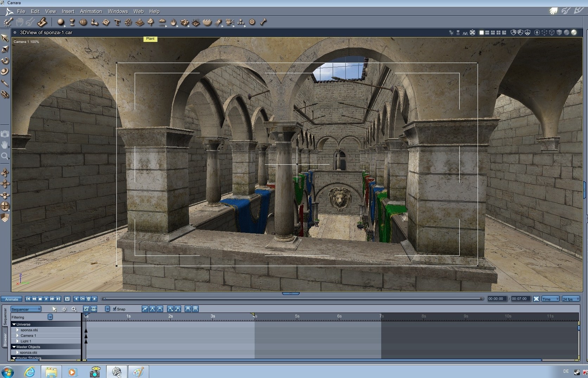Switch to the Assemble room hand icon
Viewport: 588px width, 378px height.
(554, 11)
